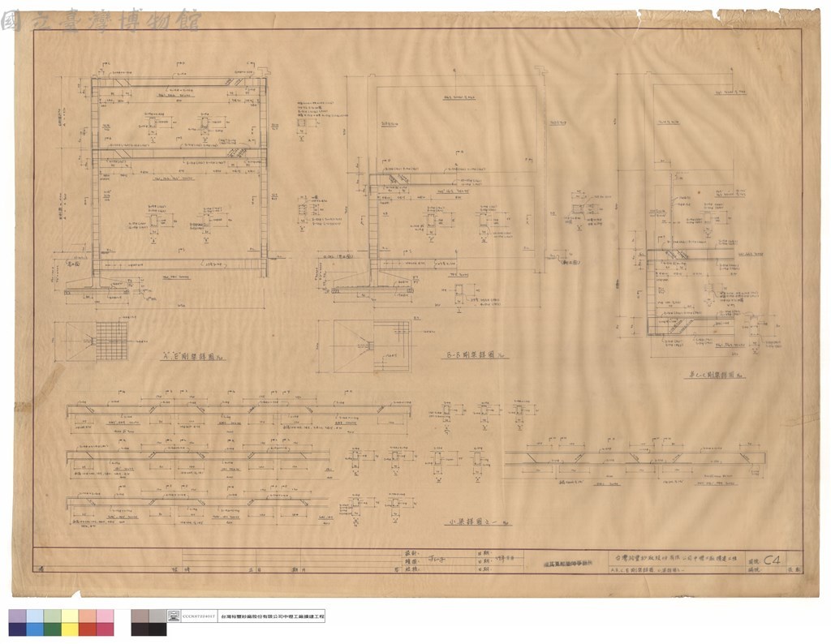The image size is (831, 644).
Task: Select the black swatch in grayscale strip
Action: pyautogui.click(x=157, y=629)
